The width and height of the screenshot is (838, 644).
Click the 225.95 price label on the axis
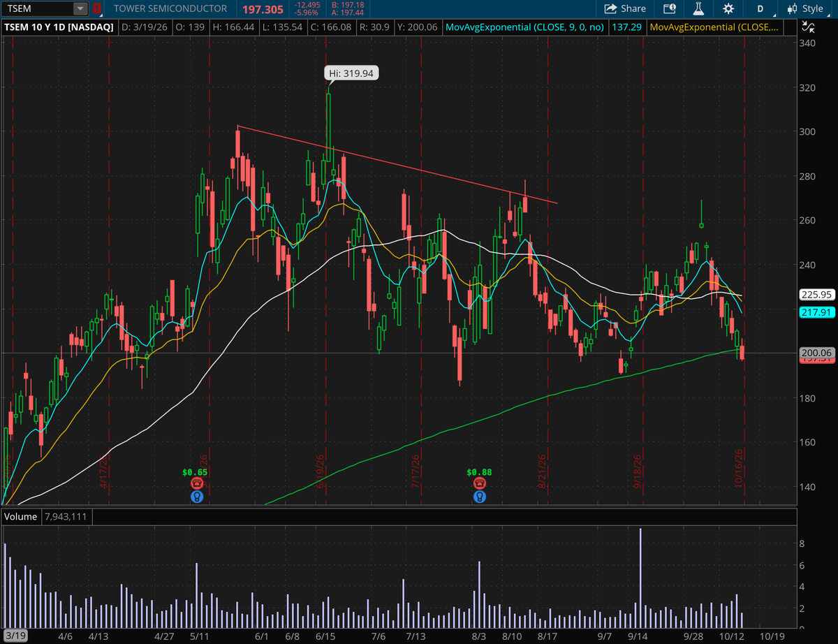(x=817, y=294)
